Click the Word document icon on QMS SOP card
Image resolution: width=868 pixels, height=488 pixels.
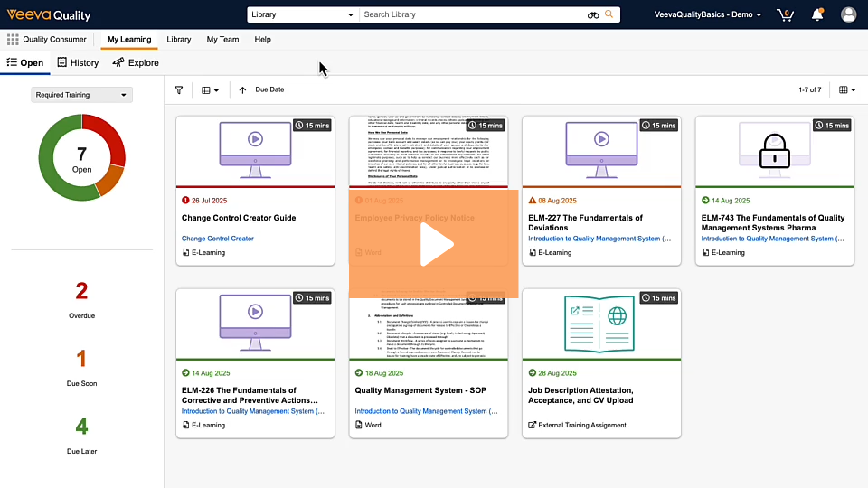tap(359, 425)
